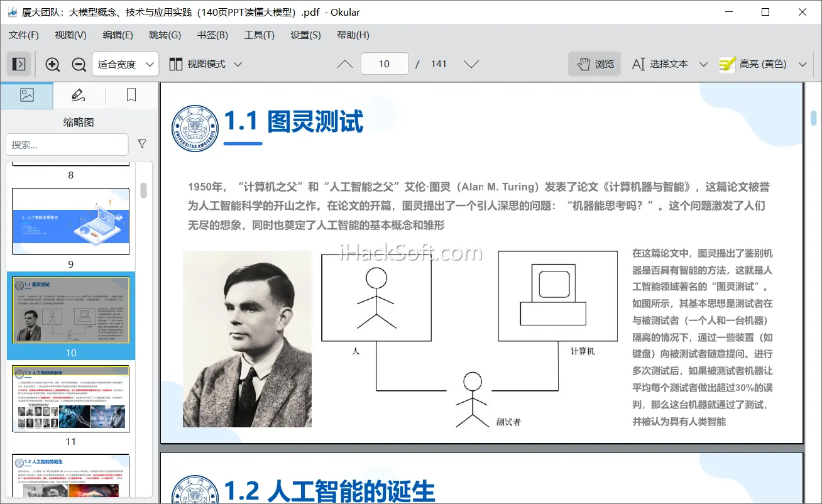Switch to the thumbnails sidebar tab
Screen dimensions: 822x504
pos(27,96)
